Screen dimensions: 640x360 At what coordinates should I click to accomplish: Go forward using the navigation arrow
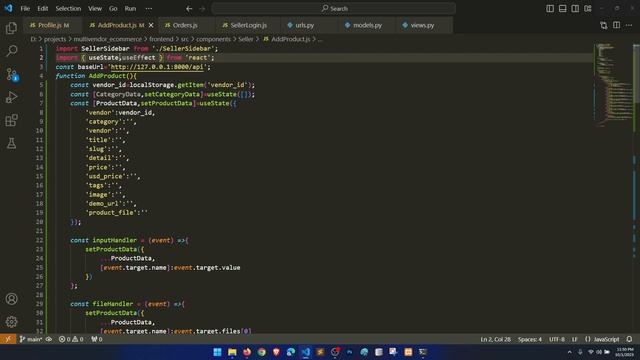click(x=202, y=8)
